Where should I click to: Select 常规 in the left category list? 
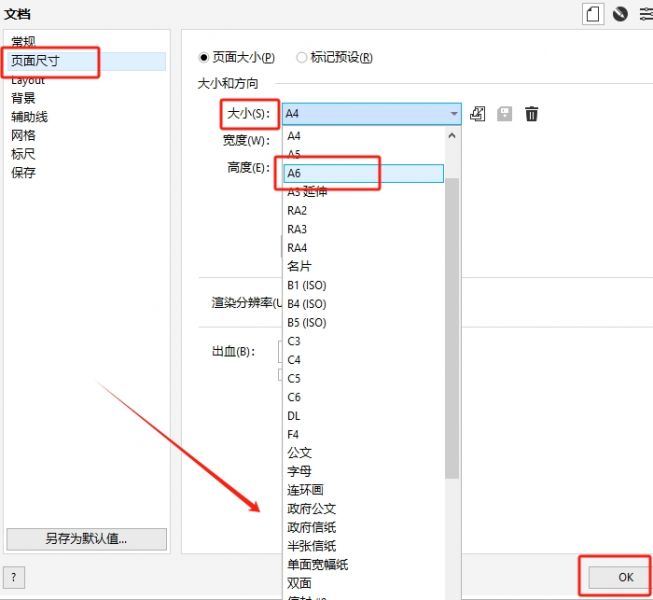pos(23,42)
